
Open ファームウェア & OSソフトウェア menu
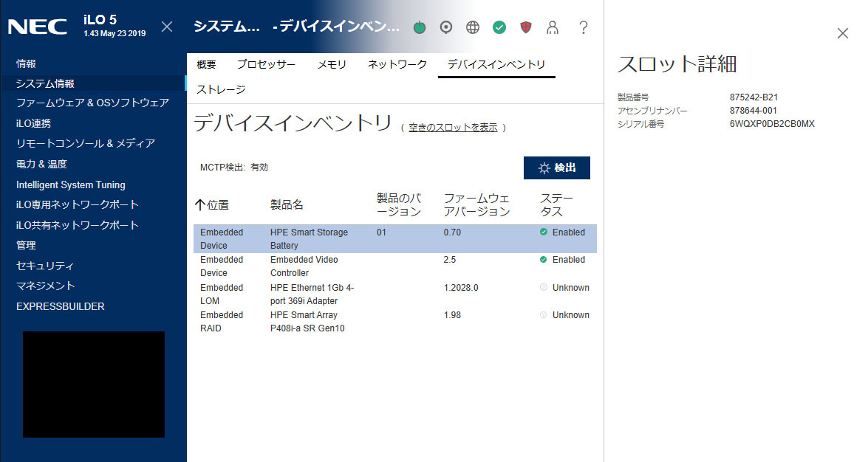click(x=92, y=103)
